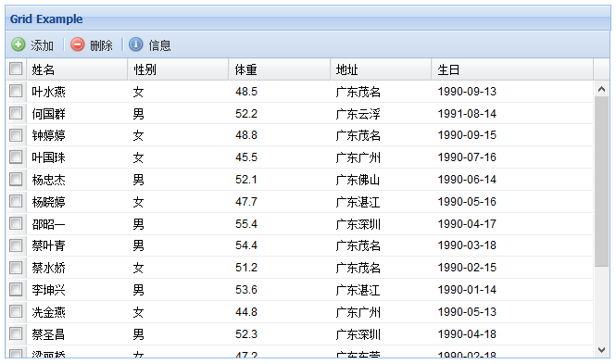Sort by the 体重 column header
616x364 pixels.
[280, 69]
